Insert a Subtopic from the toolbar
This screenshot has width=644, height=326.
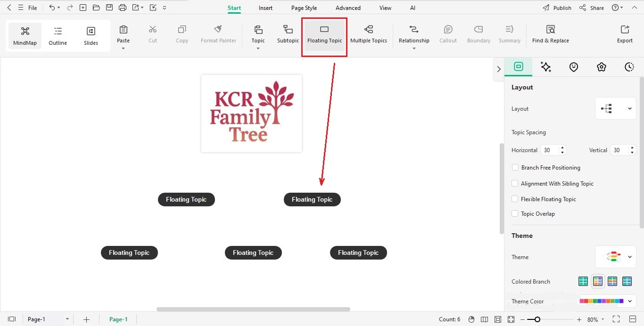coord(288,34)
